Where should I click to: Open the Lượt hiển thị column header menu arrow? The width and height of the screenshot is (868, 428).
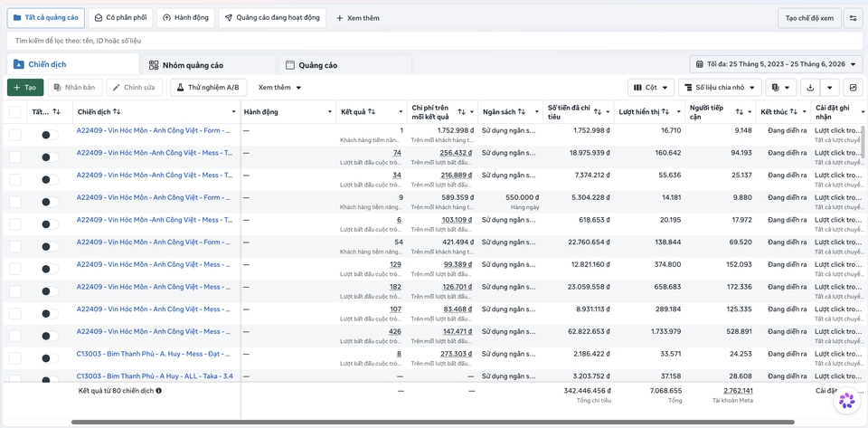click(x=679, y=112)
